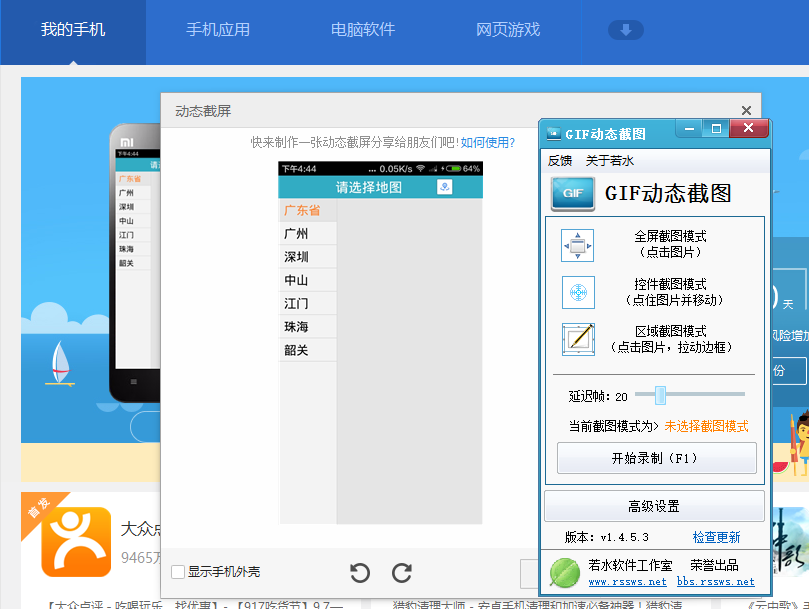Image resolution: width=809 pixels, height=609 pixels.
Task: Rotate screenshot clockwise
Action: (x=402, y=572)
